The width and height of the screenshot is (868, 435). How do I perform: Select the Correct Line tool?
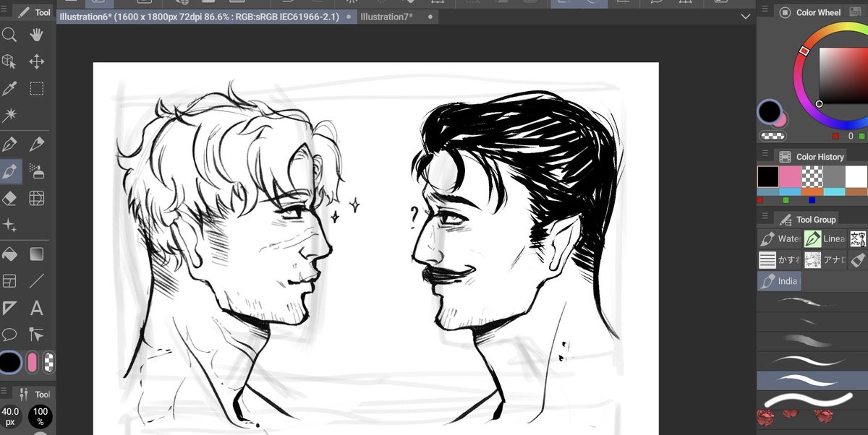click(x=37, y=335)
